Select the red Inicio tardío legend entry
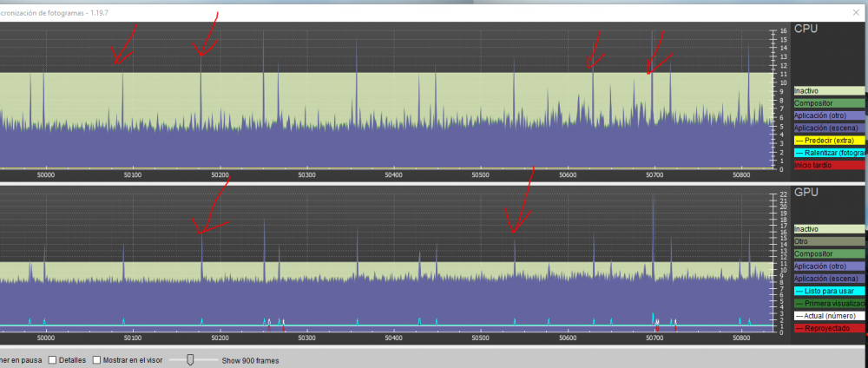 pos(829,165)
